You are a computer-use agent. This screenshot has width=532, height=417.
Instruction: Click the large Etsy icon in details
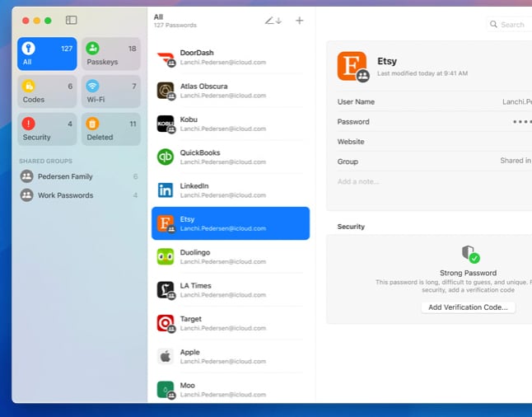tap(352, 66)
